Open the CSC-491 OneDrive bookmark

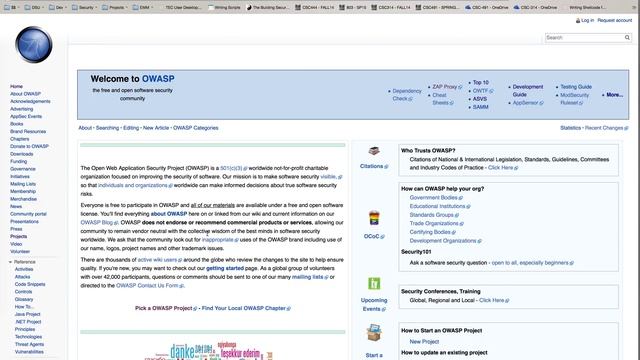487,7
